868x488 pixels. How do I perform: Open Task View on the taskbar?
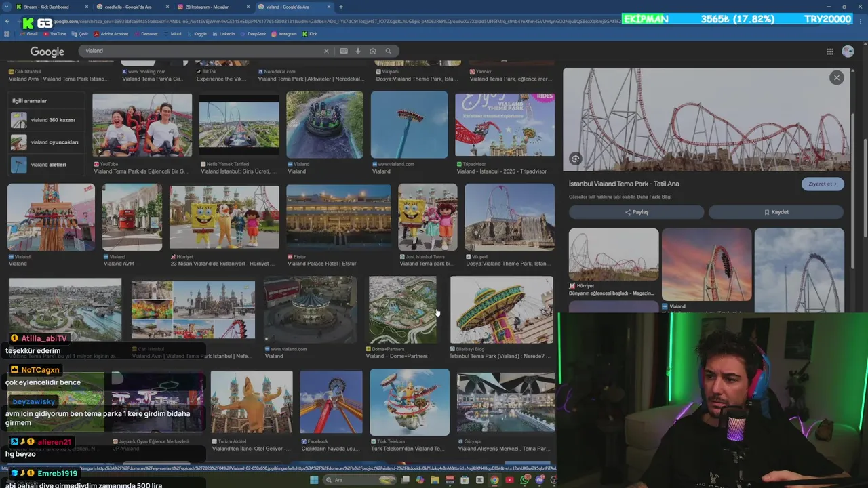[x=406, y=480]
